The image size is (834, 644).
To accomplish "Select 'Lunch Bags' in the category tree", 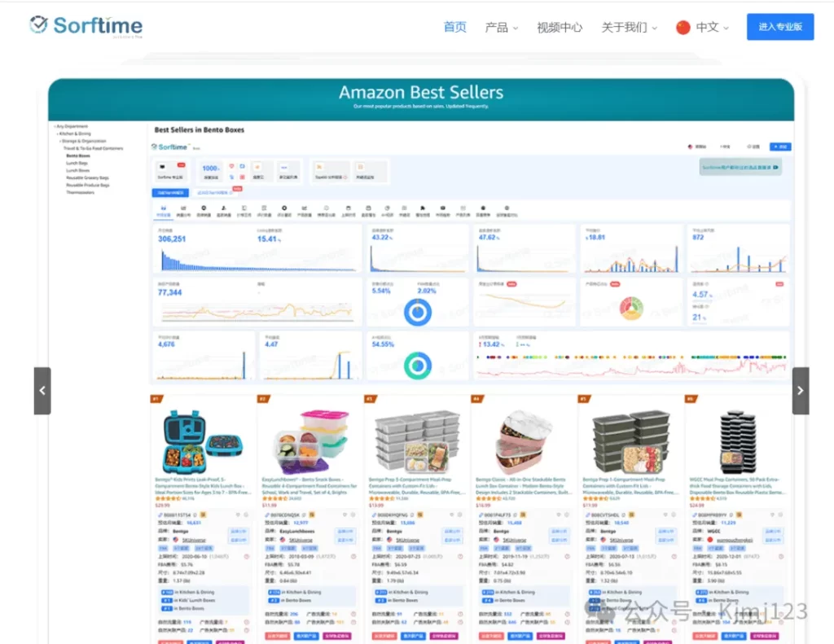I will point(77,164).
